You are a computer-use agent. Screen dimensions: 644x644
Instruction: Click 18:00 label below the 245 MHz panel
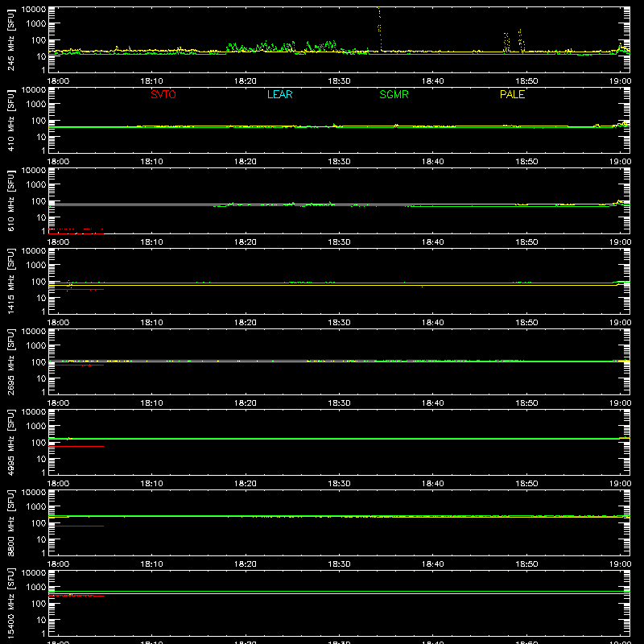(58, 81)
